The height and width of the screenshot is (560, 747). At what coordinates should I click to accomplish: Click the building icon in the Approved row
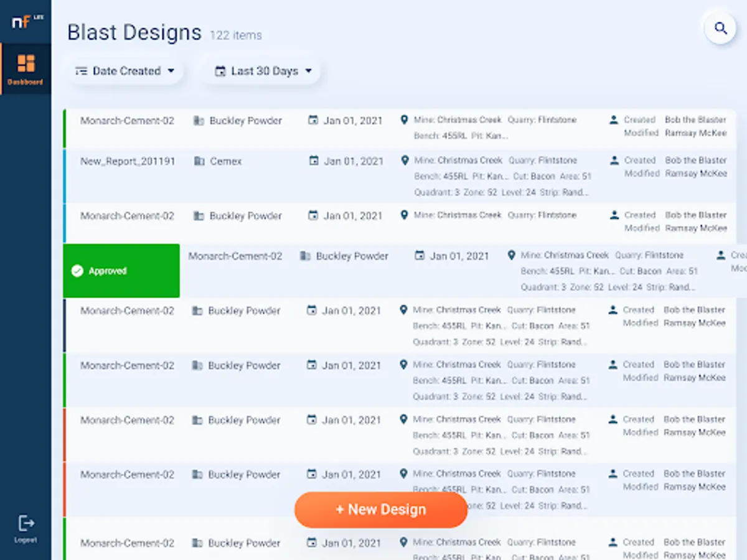pos(305,256)
